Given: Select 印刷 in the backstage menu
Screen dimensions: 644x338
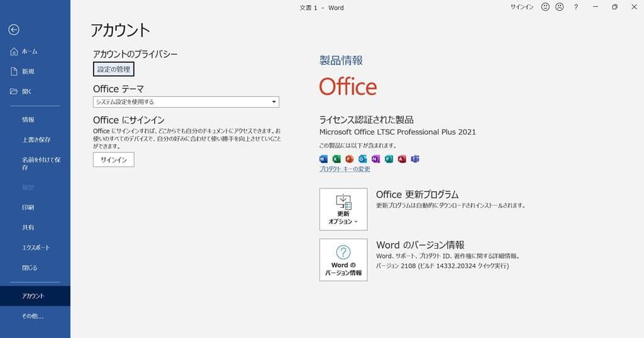Looking at the screenshot, I should (x=28, y=207).
